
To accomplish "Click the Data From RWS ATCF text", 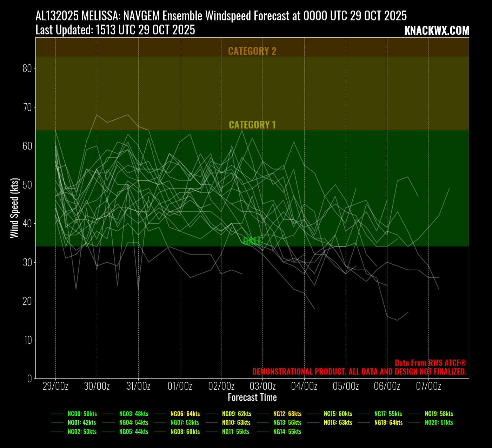I will click(x=430, y=363).
